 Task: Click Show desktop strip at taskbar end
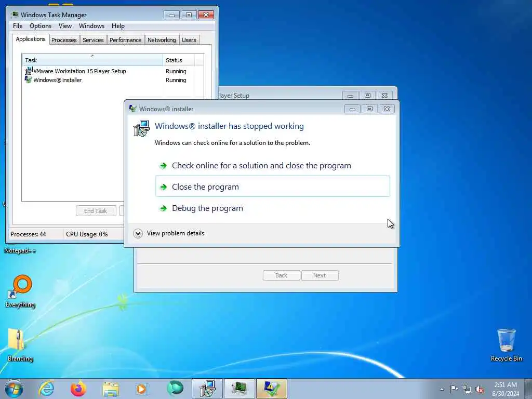coord(528,389)
